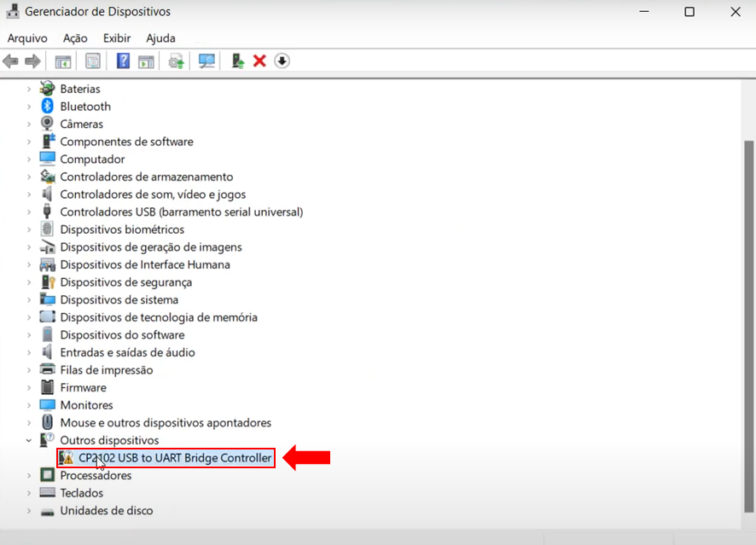Image resolution: width=756 pixels, height=545 pixels.
Task: Open the Ajuda menu
Action: pyautogui.click(x=160, y=38)
